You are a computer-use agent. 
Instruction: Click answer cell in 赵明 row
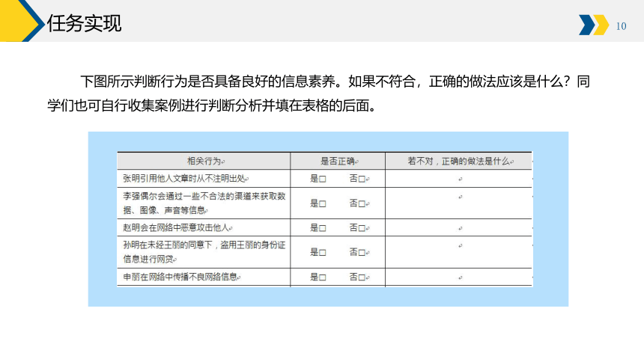pyautogui.click(x=458, y=228)
